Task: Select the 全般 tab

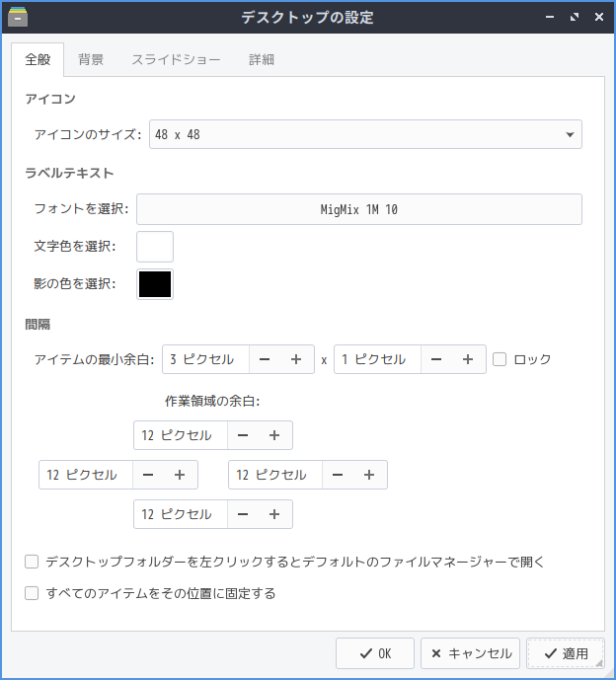Action: coord(38,59)
